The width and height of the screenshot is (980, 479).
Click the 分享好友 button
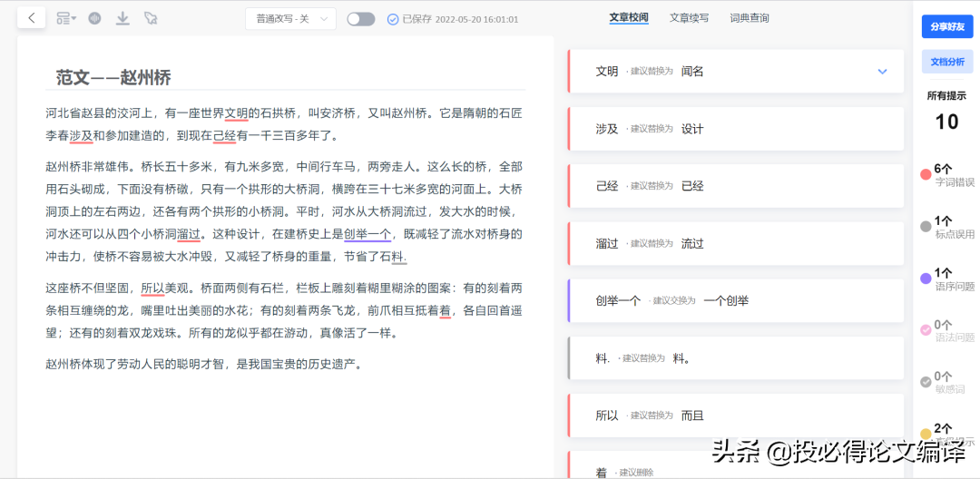click(x=946, y=27)
